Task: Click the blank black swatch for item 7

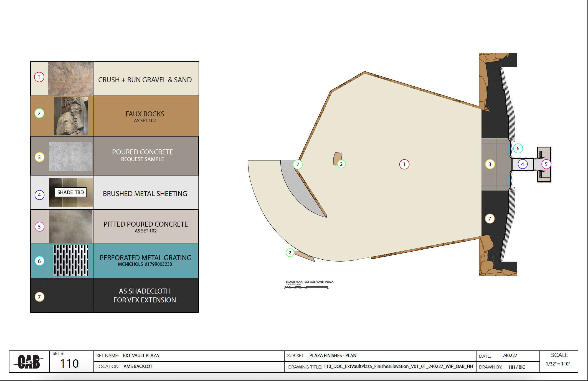Action: pyautogui.click(x=70, y=295)
